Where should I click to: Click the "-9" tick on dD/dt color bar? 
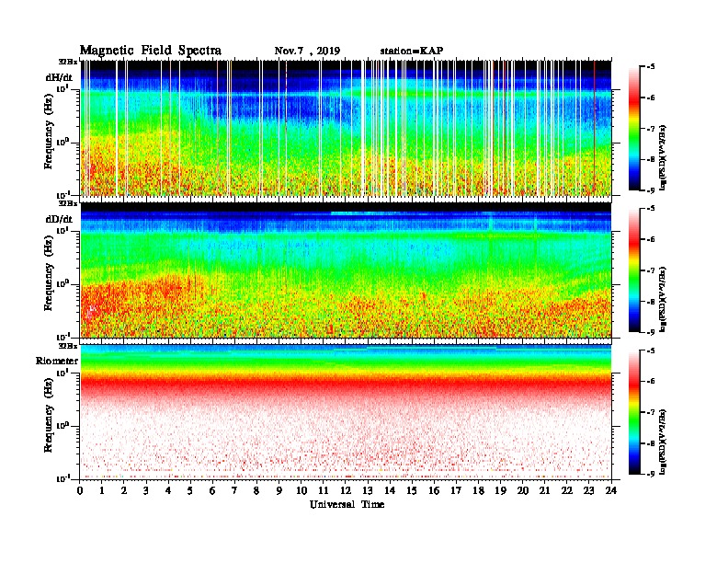tap(651, 332)
